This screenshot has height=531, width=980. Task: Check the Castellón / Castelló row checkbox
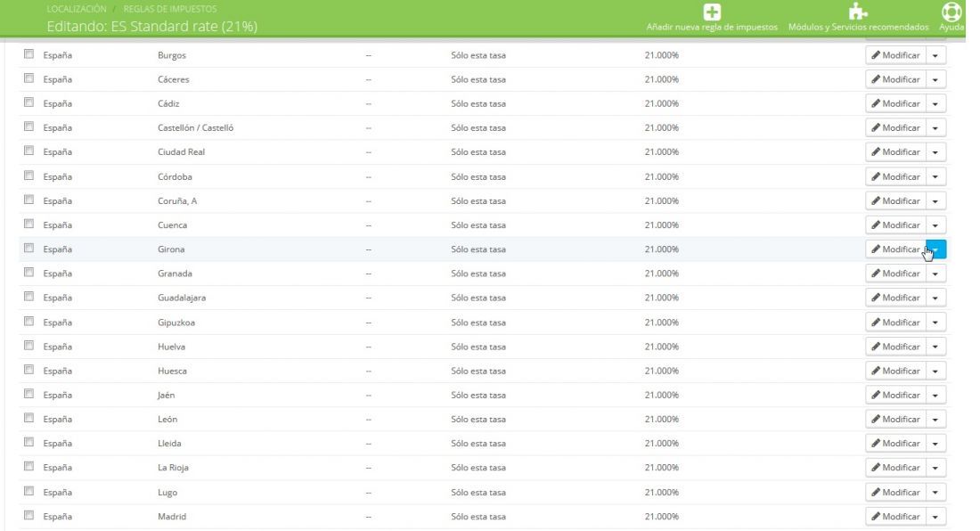click(29, 127)
